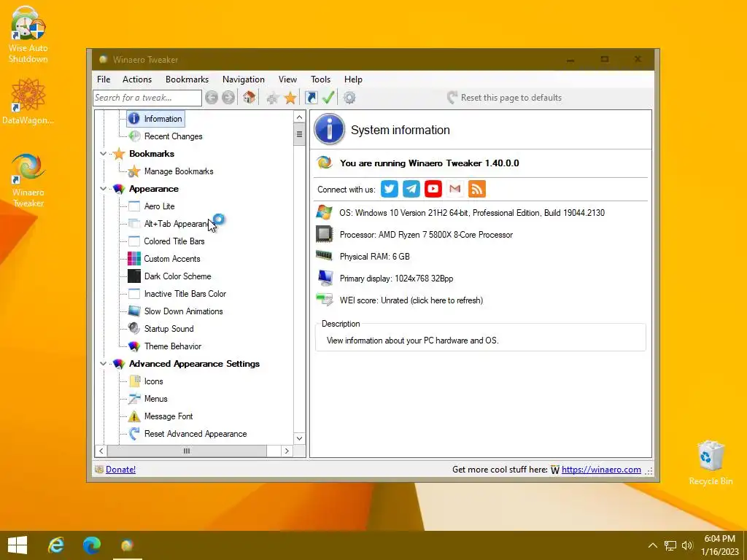Image resolution: width=747 pixels, height=560 pixels.
Task: Select Information in the tree
Action: click(x=163, y=119)
